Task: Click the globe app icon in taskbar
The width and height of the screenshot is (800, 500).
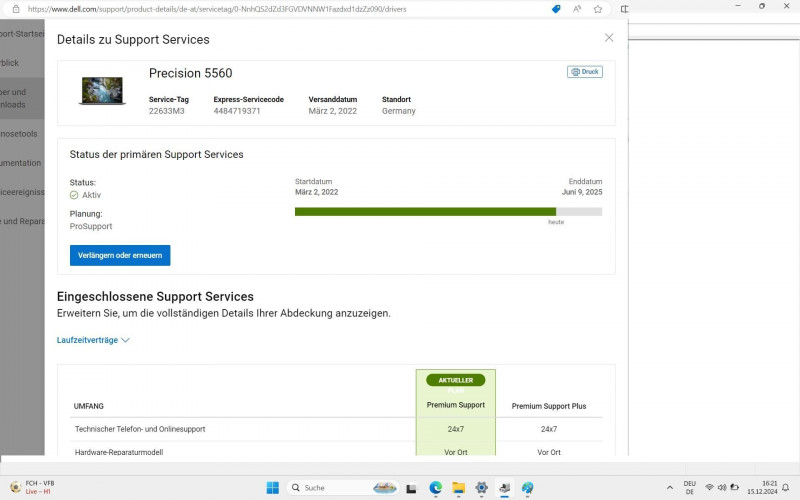Action: (x=528, y=488)
